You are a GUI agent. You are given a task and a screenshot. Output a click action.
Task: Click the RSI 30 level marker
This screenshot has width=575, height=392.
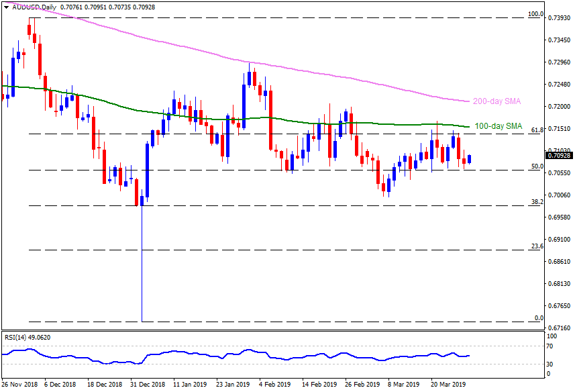pyautogui.click(x=549, y=364)
